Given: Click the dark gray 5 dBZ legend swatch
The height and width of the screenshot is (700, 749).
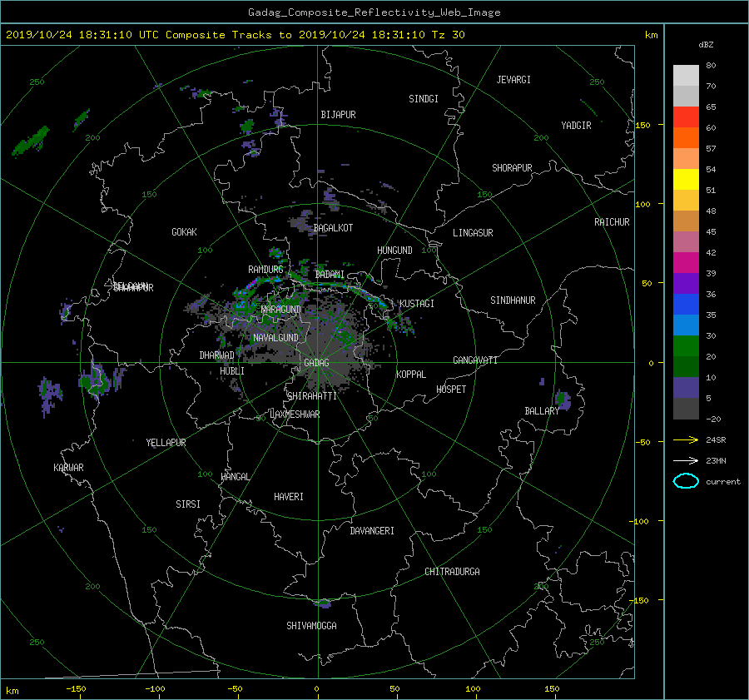Looking at the screenshot, I should coord(686,409).
